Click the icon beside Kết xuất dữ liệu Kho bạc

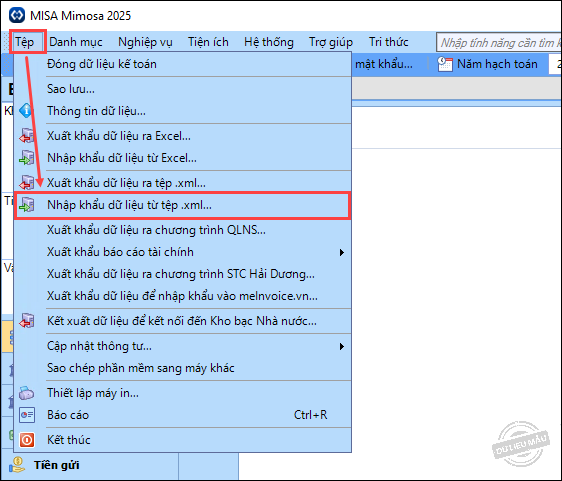tap(27, 321)
